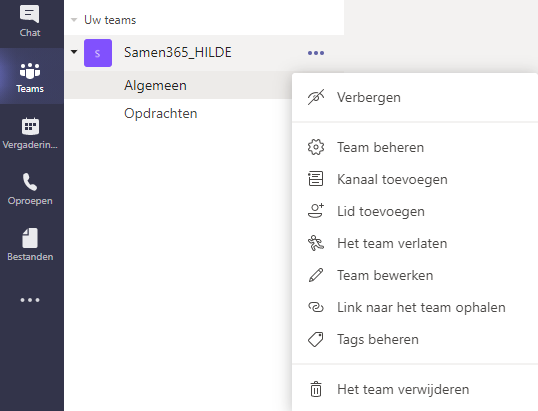Open the Chat section in sidebar

pyautogui.click(x=30, y=21)
